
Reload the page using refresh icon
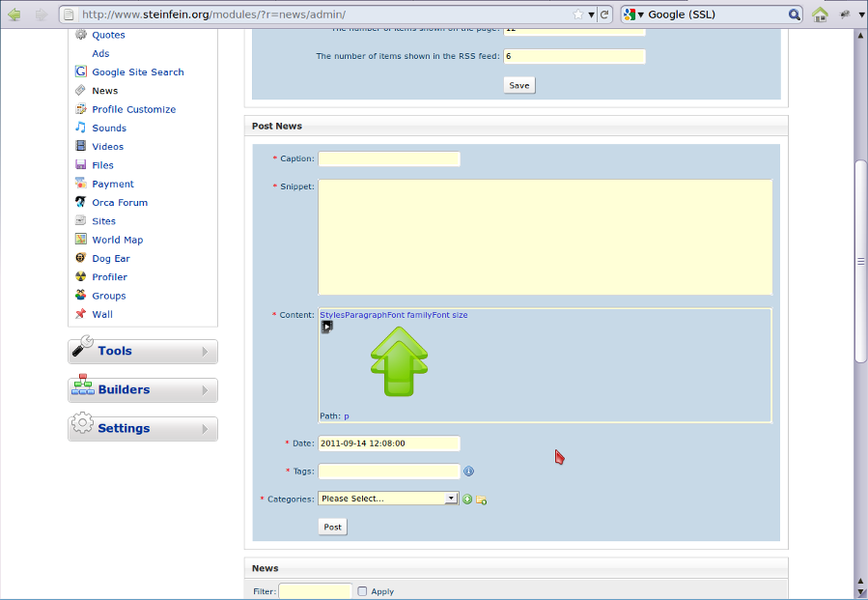tap(604, 14)
